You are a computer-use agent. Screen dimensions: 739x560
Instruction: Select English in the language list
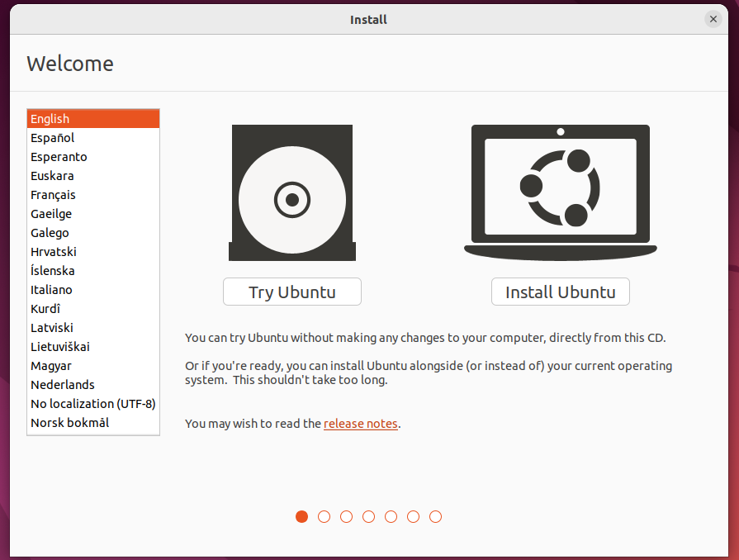(x=93, y=119)
